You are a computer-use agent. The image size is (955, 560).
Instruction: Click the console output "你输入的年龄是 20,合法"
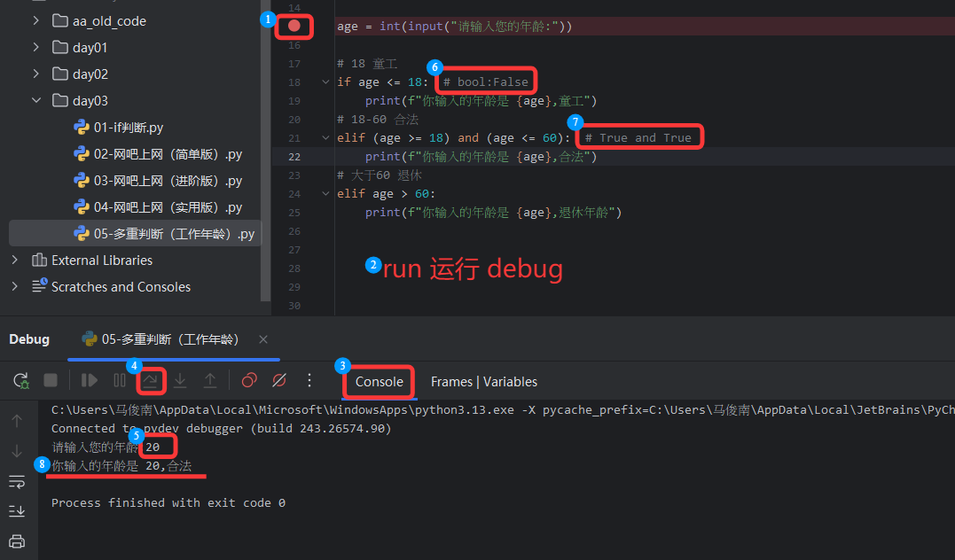pos(121,466)
